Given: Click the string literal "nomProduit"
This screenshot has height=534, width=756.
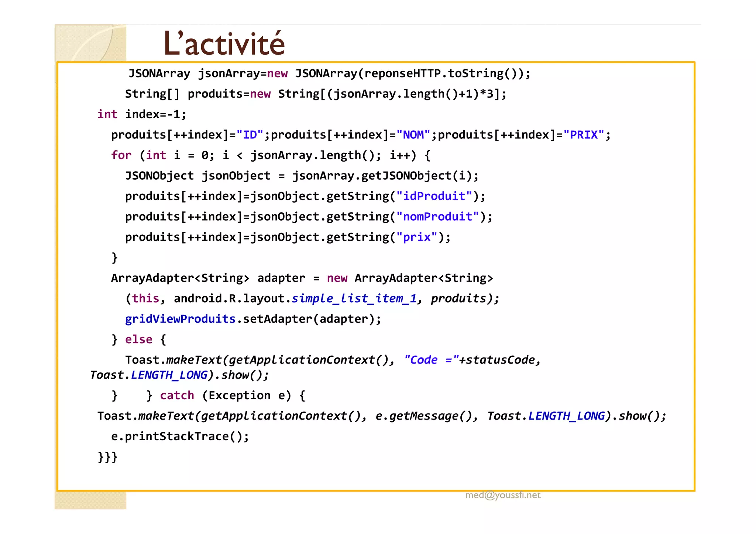Looking at the screenshot, I should pyautogui.click(x=438, y=217).
